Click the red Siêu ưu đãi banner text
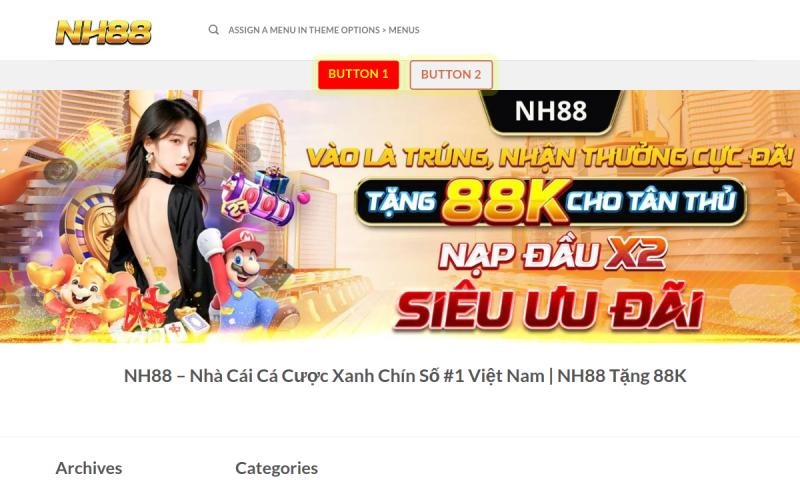This screenshot has width=800, height=480. [549, 309]
